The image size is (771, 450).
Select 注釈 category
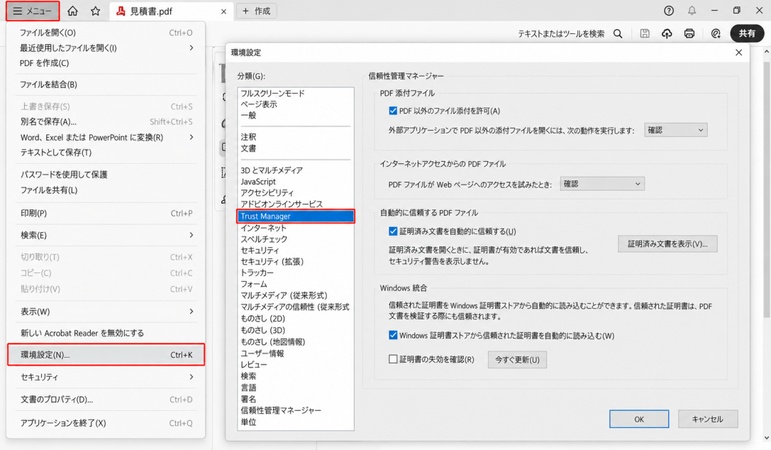(248, 137)
